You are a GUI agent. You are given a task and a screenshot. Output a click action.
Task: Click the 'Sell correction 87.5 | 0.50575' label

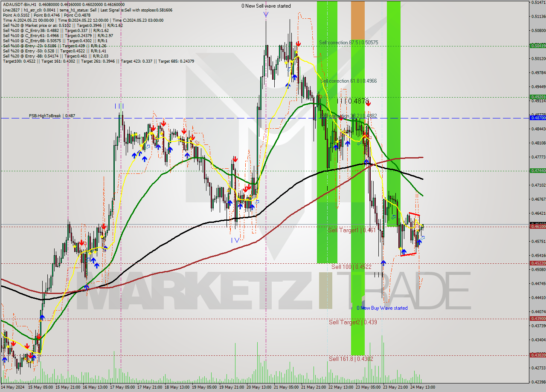(349, 43)
